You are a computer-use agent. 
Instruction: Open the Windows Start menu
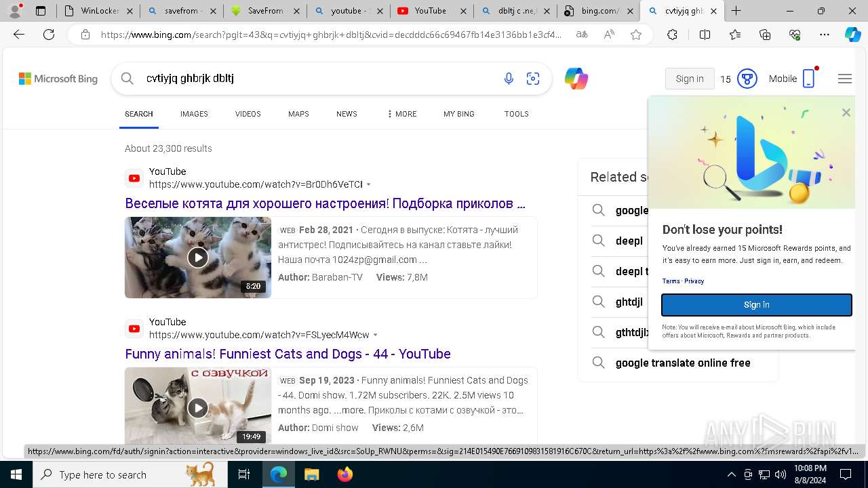click(16, 474)
